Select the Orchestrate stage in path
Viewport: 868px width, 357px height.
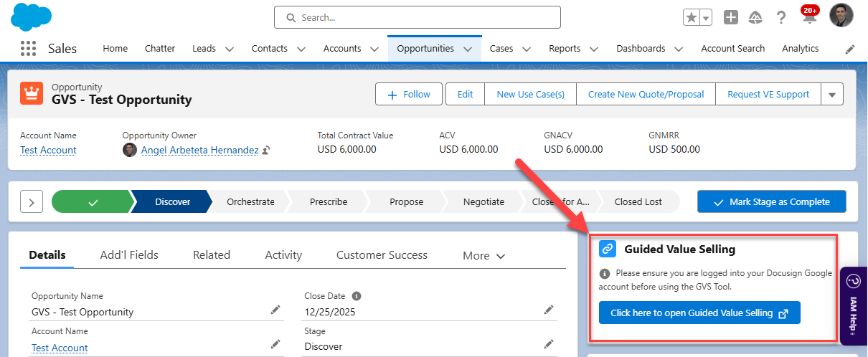click(x=250, y=202)
